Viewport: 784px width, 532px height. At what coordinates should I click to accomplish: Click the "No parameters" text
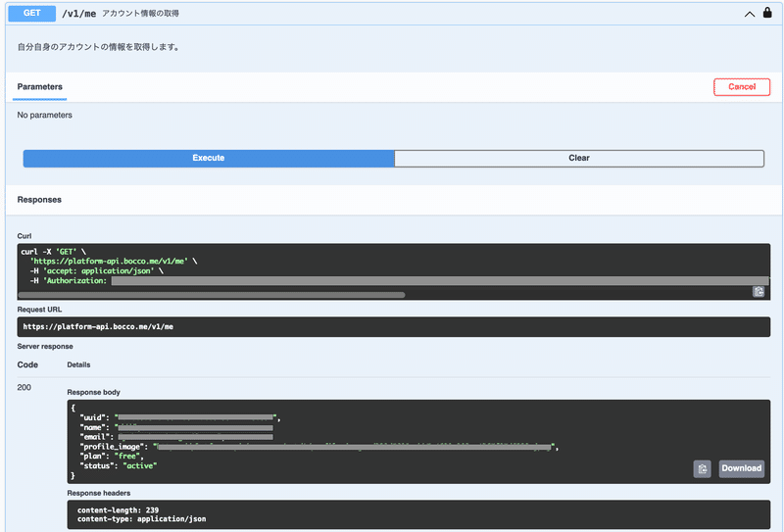click(x=44, y=115)
